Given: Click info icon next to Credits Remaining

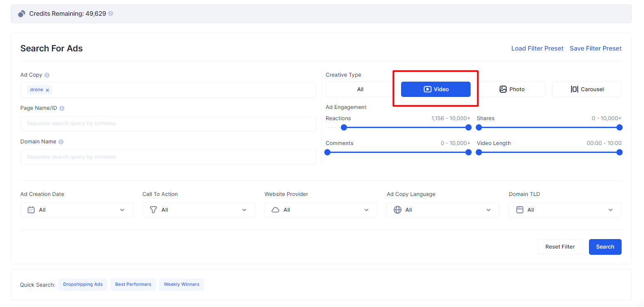Looking at the screenshot, I should tap(111, 14).
